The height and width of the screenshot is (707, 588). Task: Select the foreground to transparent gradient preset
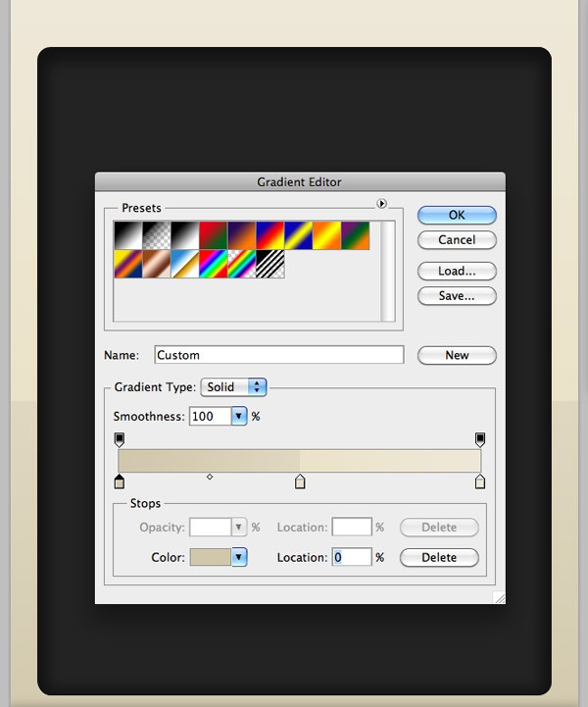click(x=157, y=235)
